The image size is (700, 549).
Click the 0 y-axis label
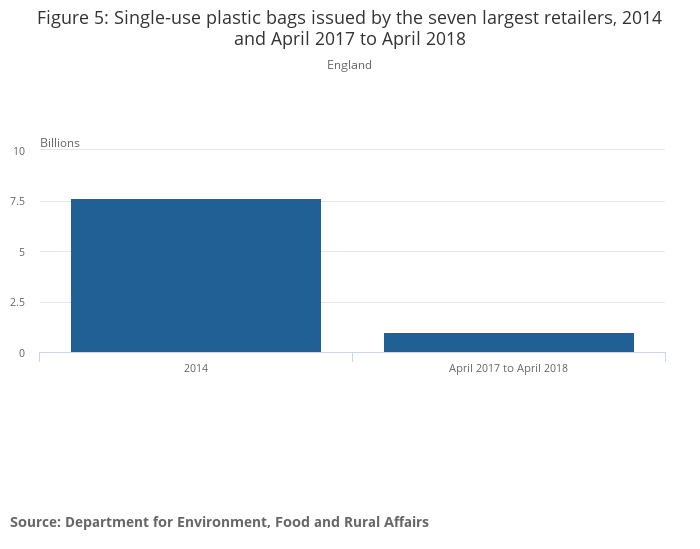21,353
